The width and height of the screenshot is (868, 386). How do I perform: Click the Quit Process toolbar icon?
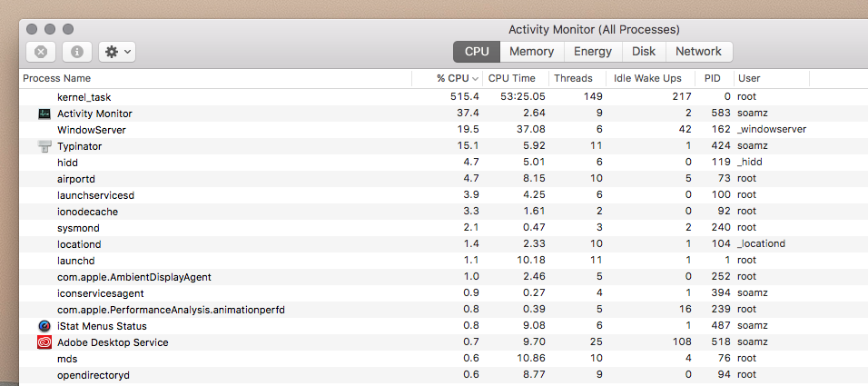tap(41, 52)
